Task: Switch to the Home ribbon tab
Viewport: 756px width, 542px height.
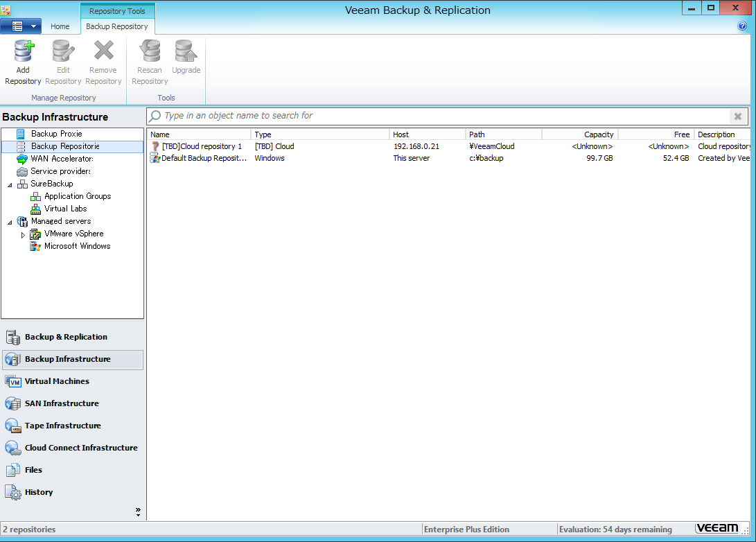Action: pos(60,26)
